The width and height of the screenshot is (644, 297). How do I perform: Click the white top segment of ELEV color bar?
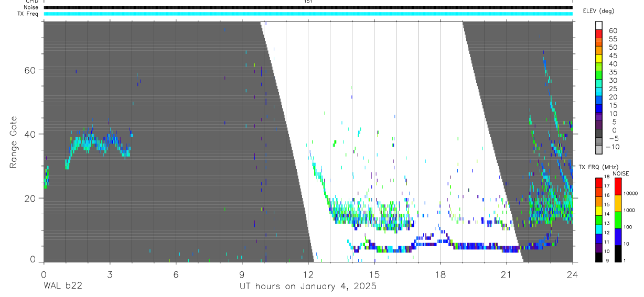pos(598,25)
